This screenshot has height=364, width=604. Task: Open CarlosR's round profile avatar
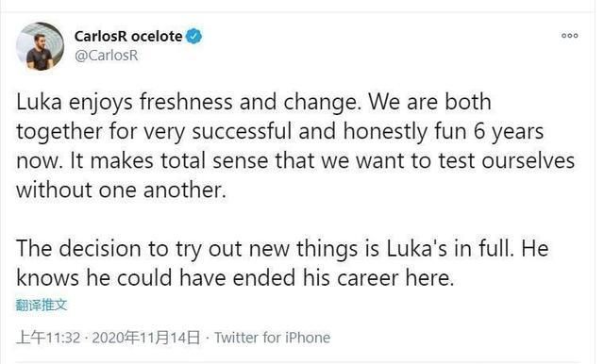[x=40, y=46]
